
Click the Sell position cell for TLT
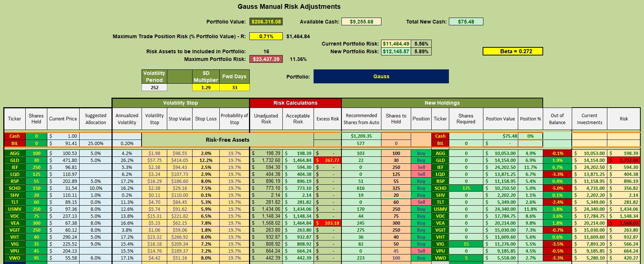421,202
